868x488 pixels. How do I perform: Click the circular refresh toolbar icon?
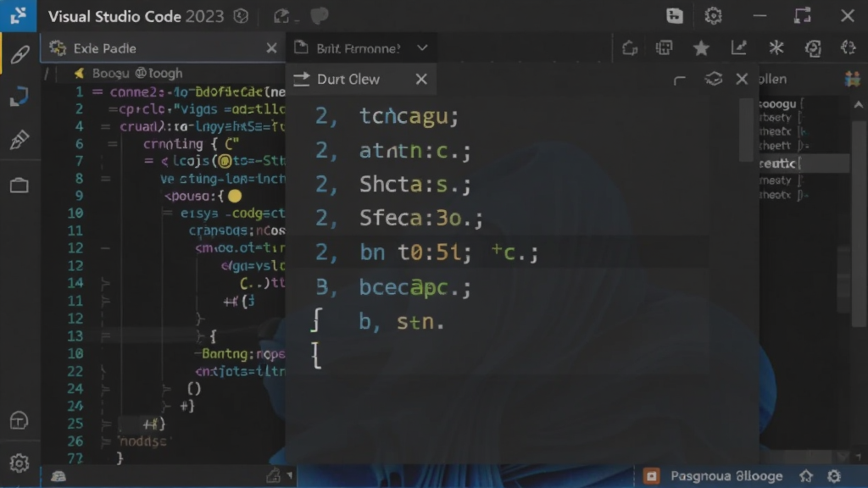tap(813, 48)
